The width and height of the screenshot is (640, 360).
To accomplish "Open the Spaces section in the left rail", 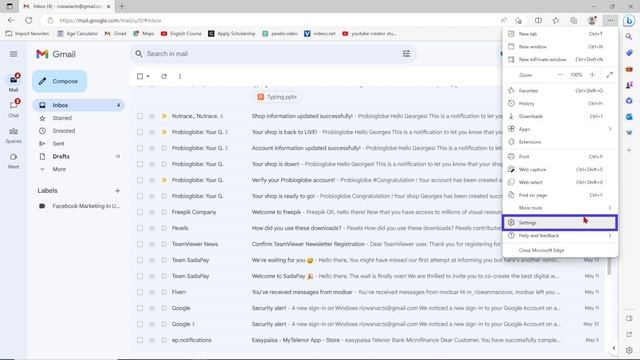I will (x=13, y=135).
